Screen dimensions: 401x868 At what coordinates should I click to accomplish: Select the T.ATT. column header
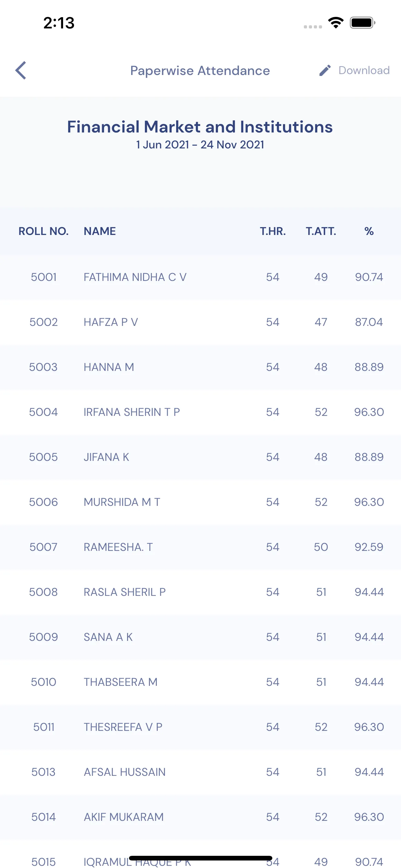pos(321,231)
